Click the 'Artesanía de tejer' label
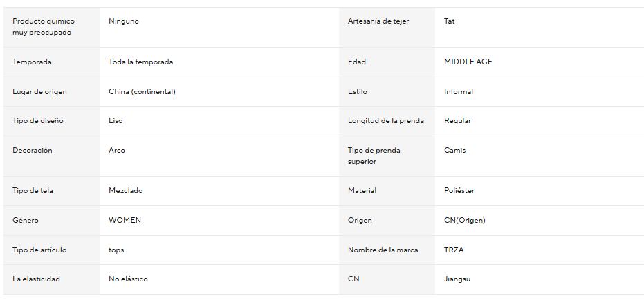Screen dimensions: 644x305 pos(378,21)
